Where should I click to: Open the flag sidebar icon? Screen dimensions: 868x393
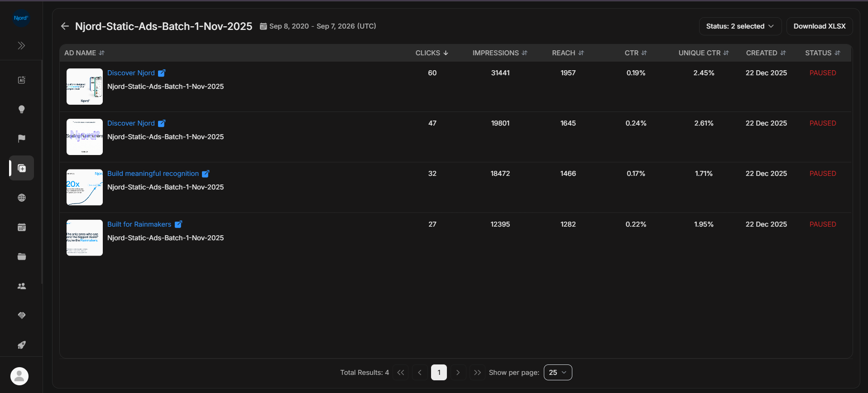(x=21, y=139)
